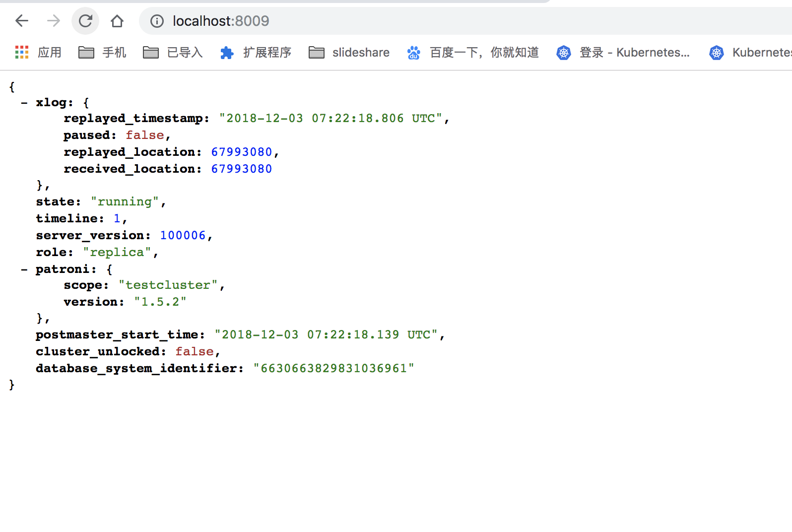Open the 应用 apps grid icon
Screen dimensions: 792x532
click(x=22, y=52)
